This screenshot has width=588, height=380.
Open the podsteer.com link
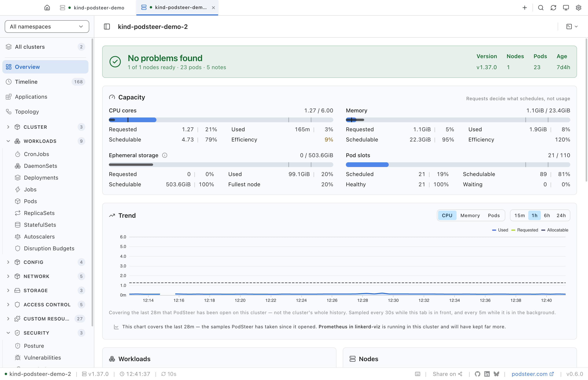click(x=532, y=374)
